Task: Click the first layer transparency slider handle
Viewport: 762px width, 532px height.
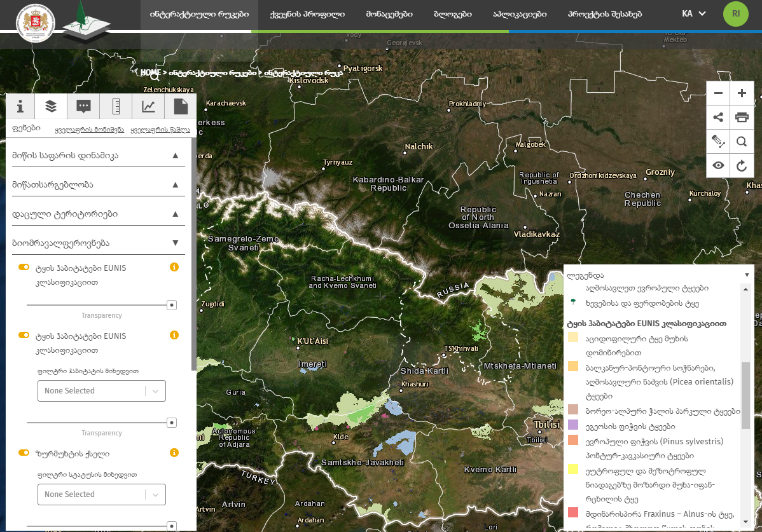Action: point(172,305)
